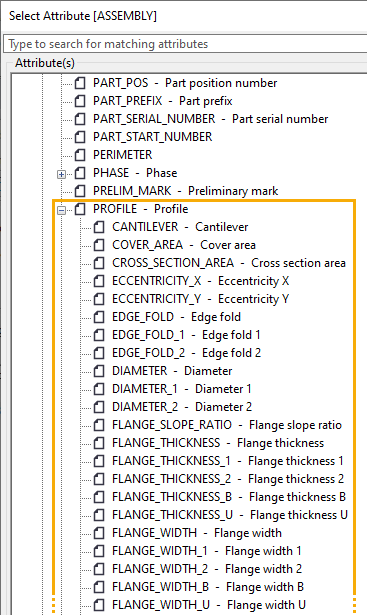Click the page icon next to PART_START_NUMBER

[x=80, y=137]
